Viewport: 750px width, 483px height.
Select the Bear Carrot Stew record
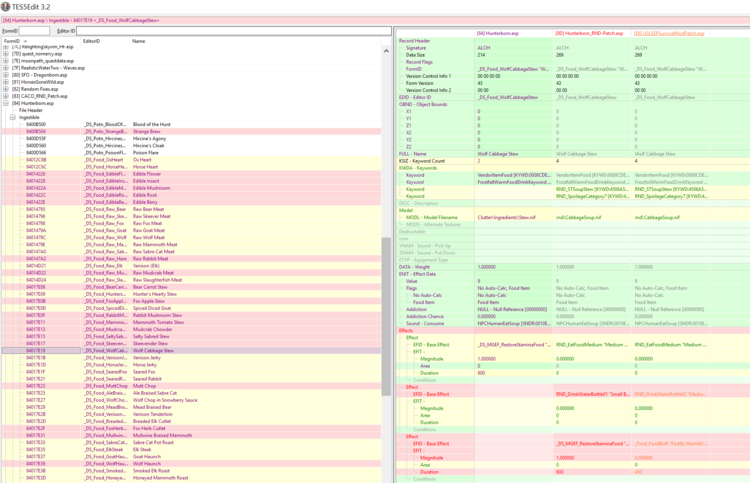(x=191, y=287)
